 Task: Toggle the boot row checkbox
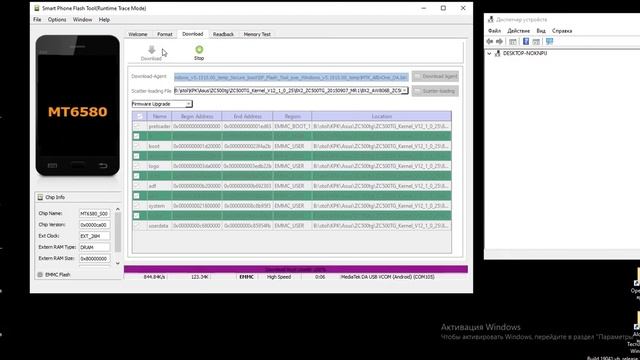(x=137, y=146)
